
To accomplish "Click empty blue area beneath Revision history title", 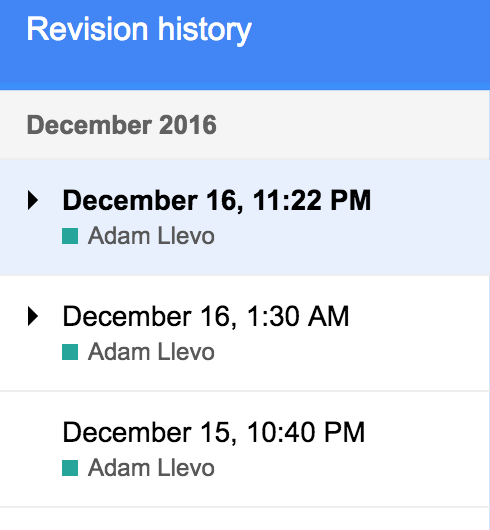I will (x=139, y=68).
